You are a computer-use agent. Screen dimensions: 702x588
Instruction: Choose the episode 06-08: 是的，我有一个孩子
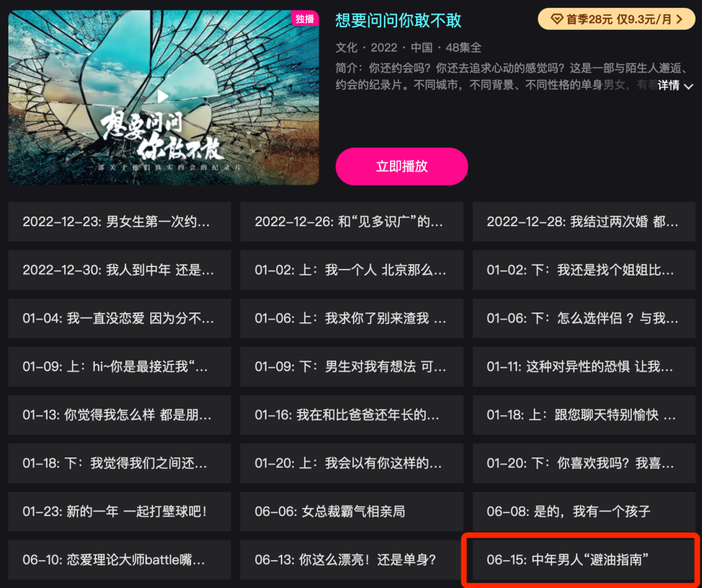pos(584,511)
